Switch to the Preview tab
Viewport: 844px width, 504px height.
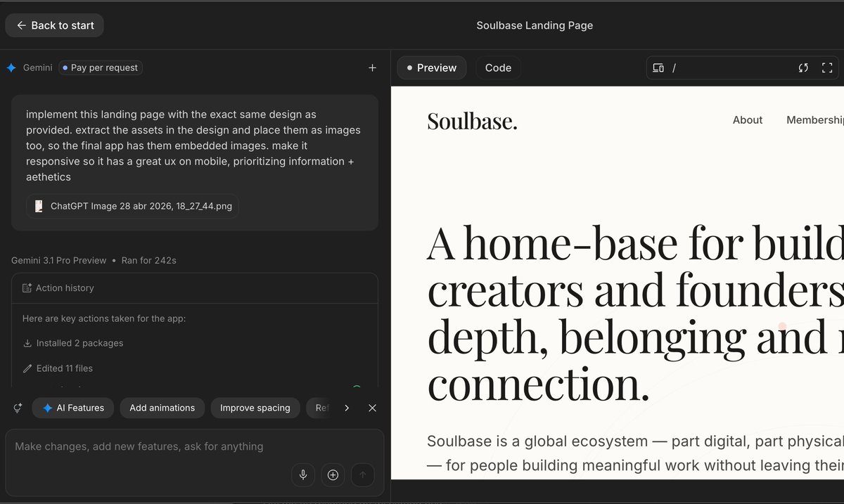(432, 68)
